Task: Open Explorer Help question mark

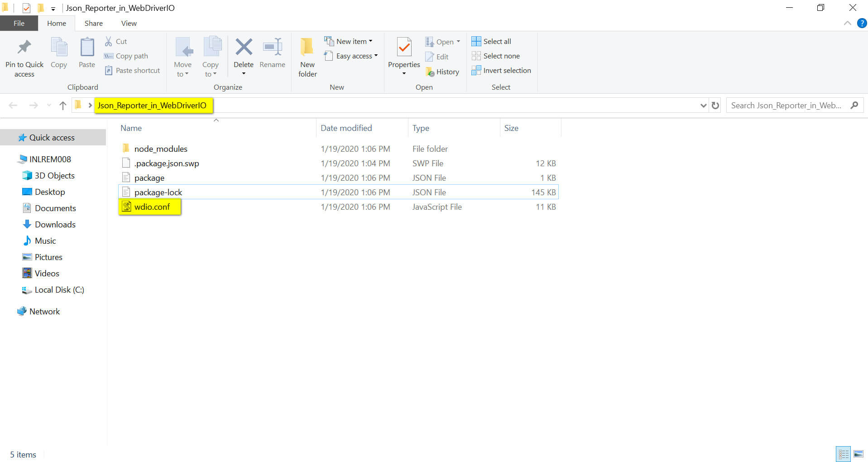Action: 862,23
